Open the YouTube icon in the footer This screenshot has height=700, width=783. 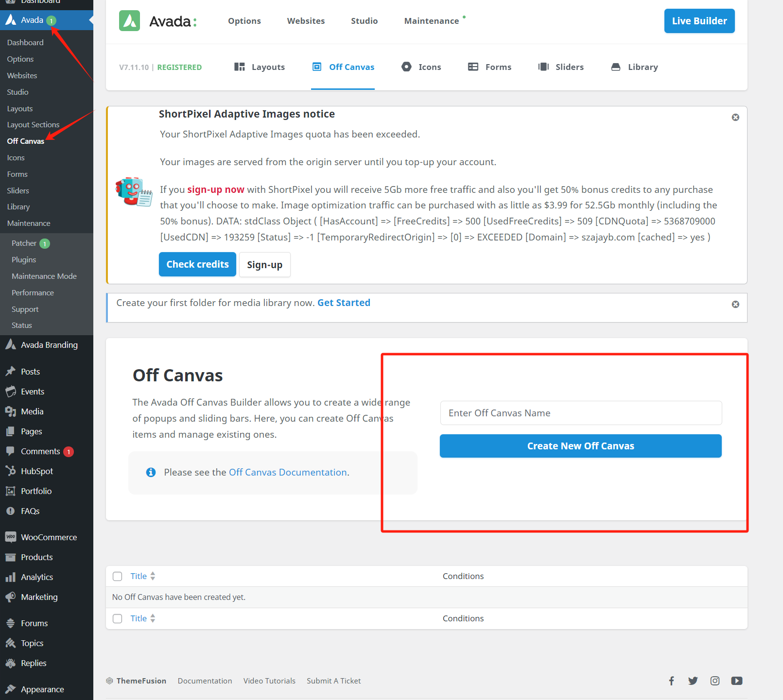737,681
